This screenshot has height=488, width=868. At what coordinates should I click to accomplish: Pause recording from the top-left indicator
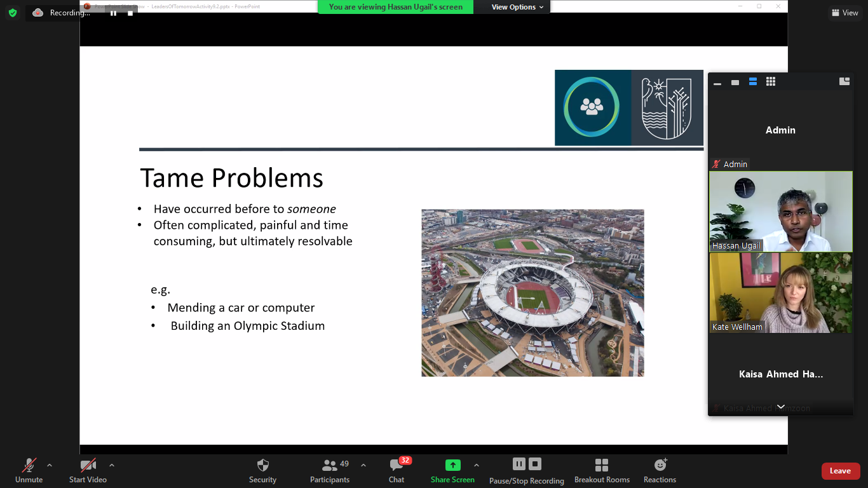(x=113, y=13)
